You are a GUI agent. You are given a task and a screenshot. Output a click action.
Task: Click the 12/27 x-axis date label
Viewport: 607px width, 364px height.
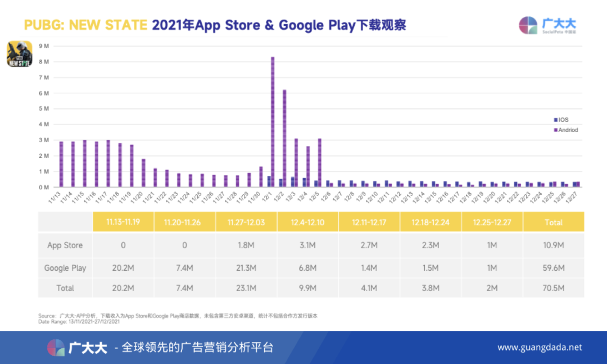pos(571,197)
